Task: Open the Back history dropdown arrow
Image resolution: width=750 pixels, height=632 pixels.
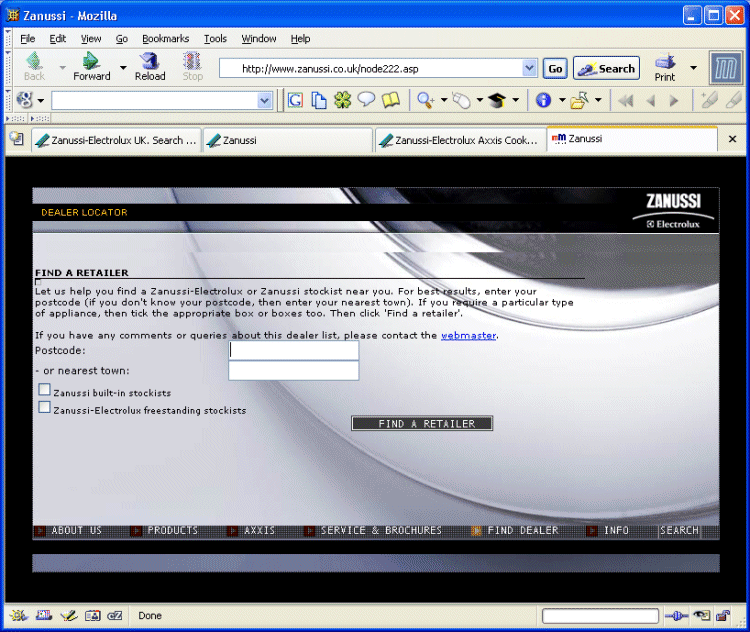Action: (63, 67)
